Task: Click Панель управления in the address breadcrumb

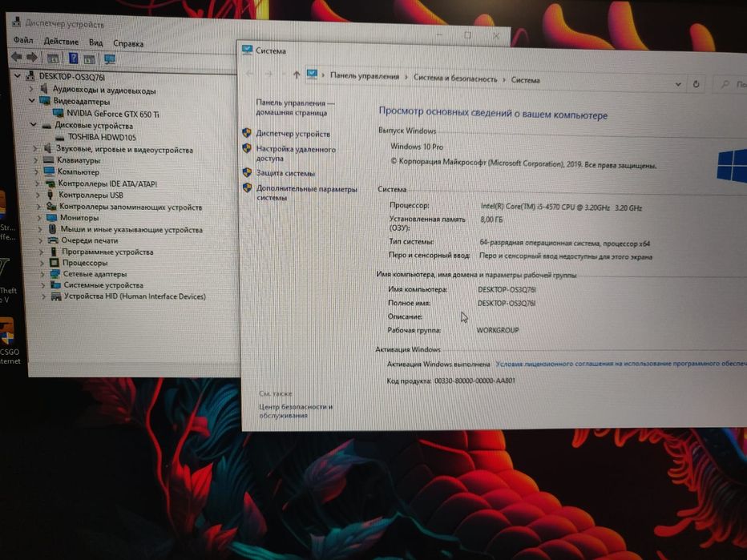Action: tap(365, 76)
